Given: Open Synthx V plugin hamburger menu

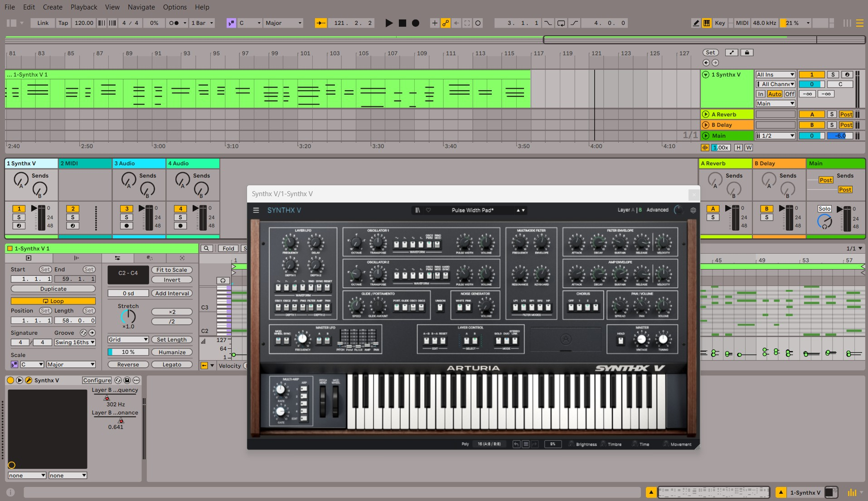Looking at the screenshot, I should pos(256,210).
